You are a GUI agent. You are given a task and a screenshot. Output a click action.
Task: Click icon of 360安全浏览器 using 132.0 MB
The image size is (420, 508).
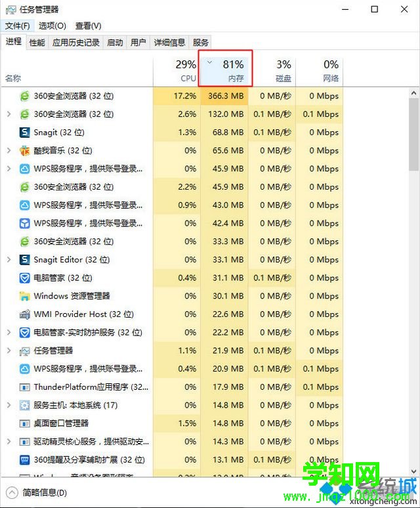click(x=25, y=114)
